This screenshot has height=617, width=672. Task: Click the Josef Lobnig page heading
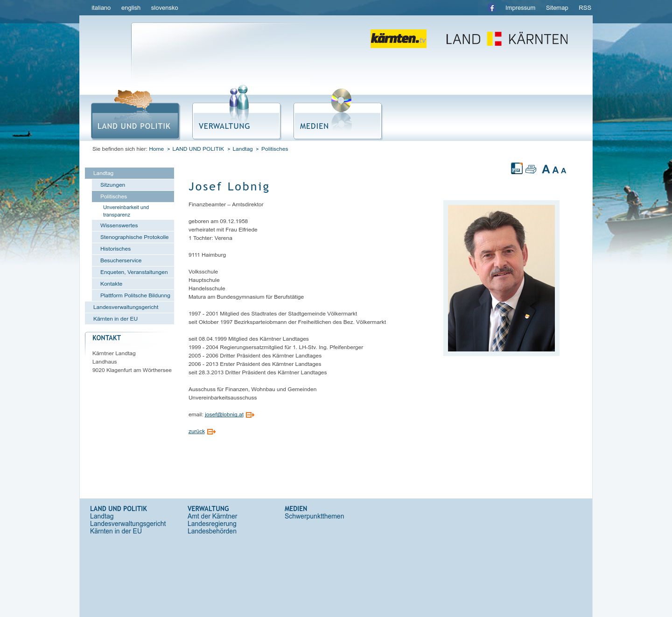point(229,187)
